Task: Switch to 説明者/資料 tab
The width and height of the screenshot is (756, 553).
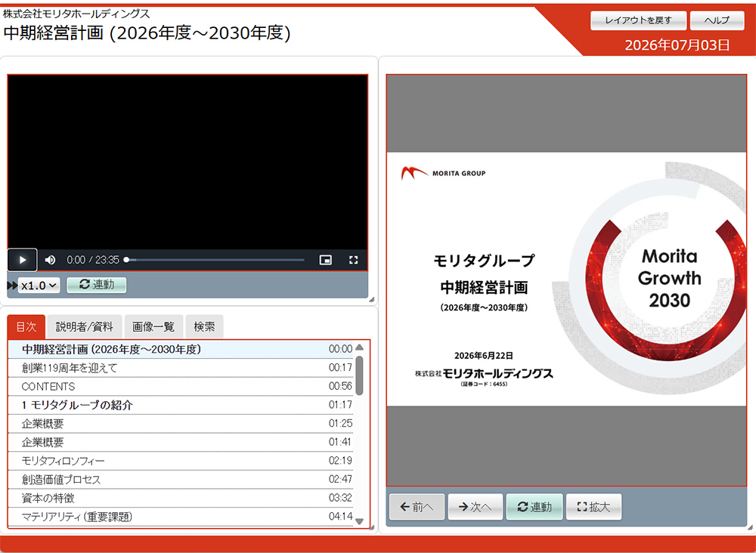Action: 85,327
